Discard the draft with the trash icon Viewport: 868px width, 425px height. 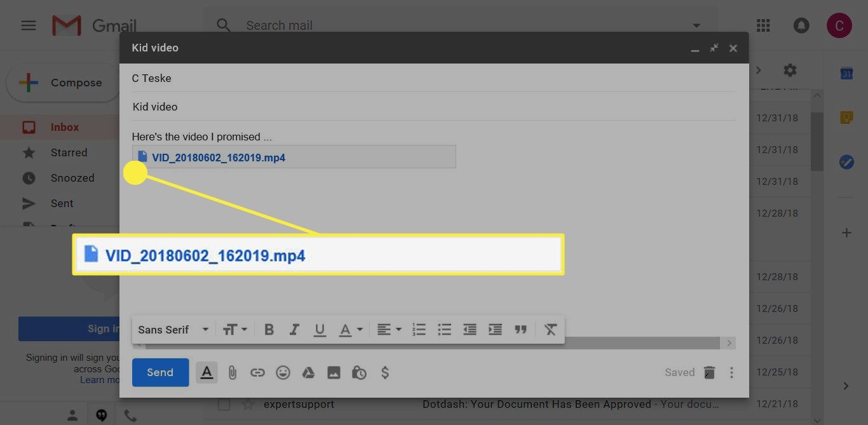click(x=710, y=373)
